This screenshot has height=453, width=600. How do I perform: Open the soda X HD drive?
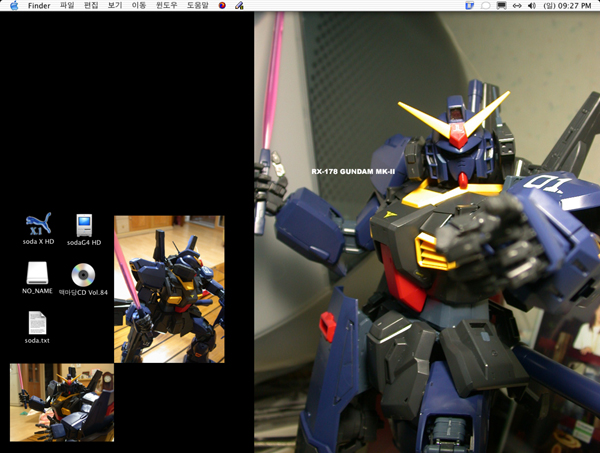(38, 223)
